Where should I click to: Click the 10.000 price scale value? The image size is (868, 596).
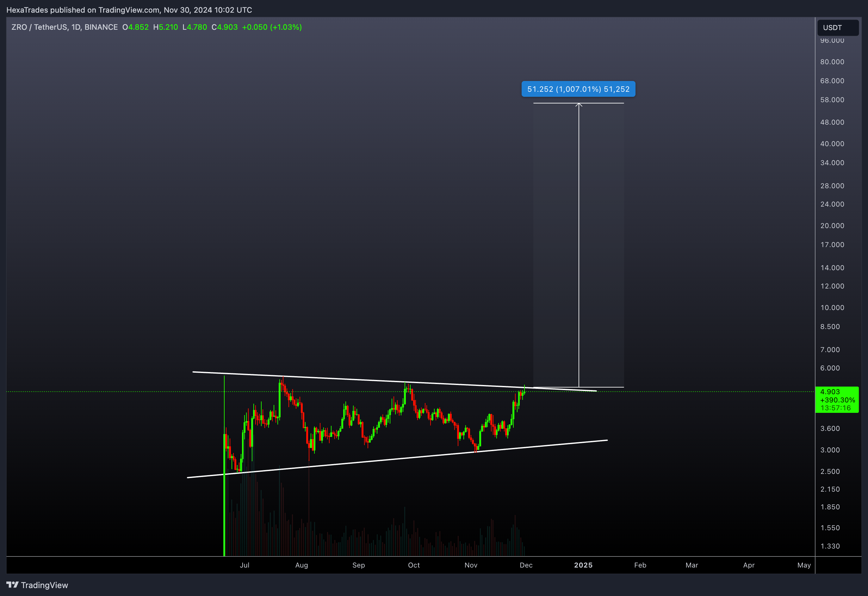pyautogui.click(x=832, y=308)
